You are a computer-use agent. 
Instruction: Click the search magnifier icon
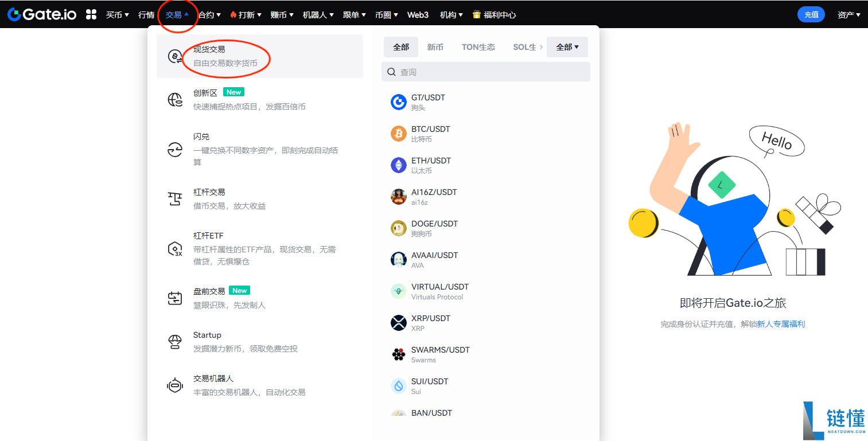(392, 72)
